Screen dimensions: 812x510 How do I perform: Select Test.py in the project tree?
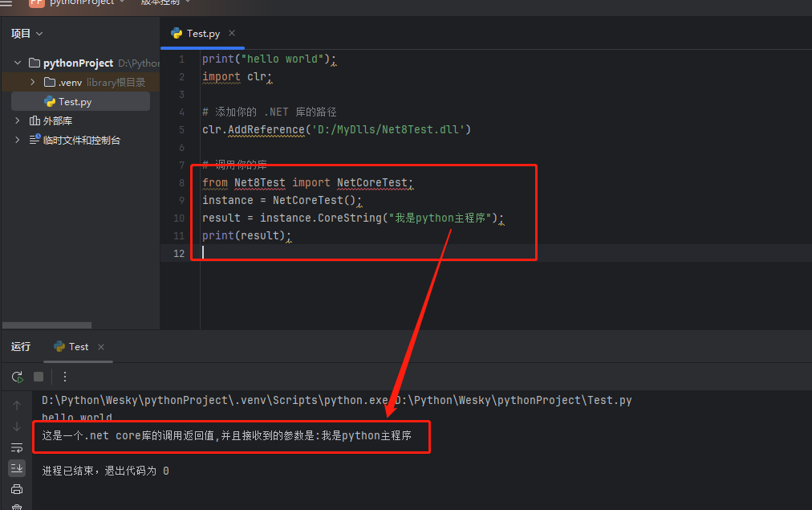(75, 102)
